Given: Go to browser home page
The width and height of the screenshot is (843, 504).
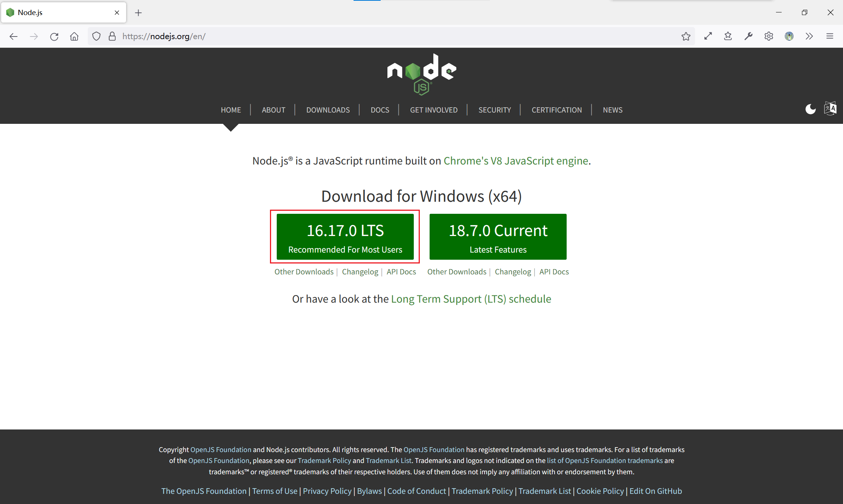Looking at the screenshot, I should tap(74, 37).
